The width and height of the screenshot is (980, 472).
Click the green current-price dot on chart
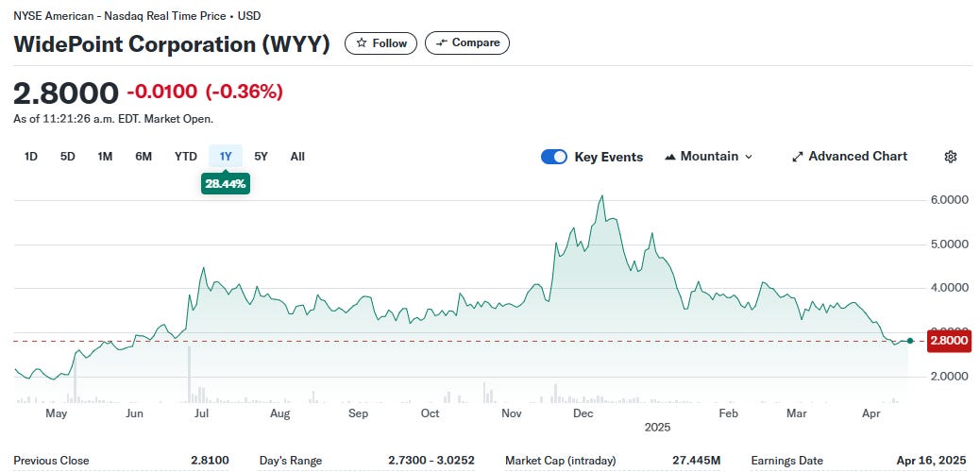(910, 341)
